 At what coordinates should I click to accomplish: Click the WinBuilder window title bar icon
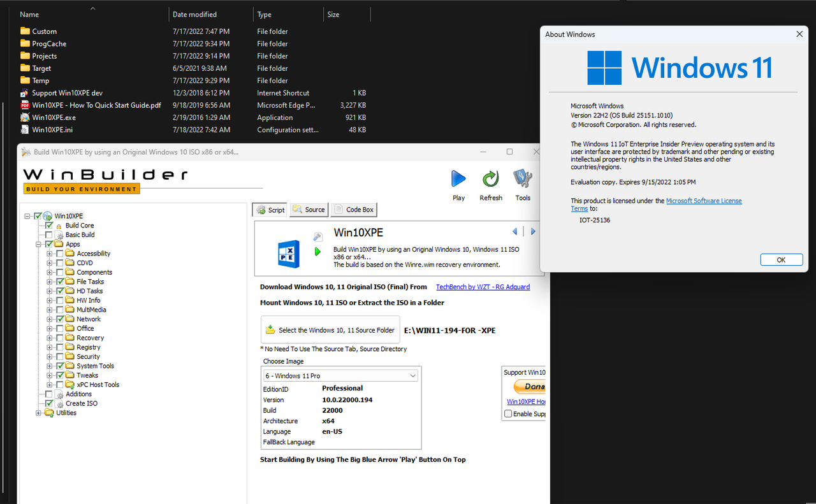click(25, 152)
